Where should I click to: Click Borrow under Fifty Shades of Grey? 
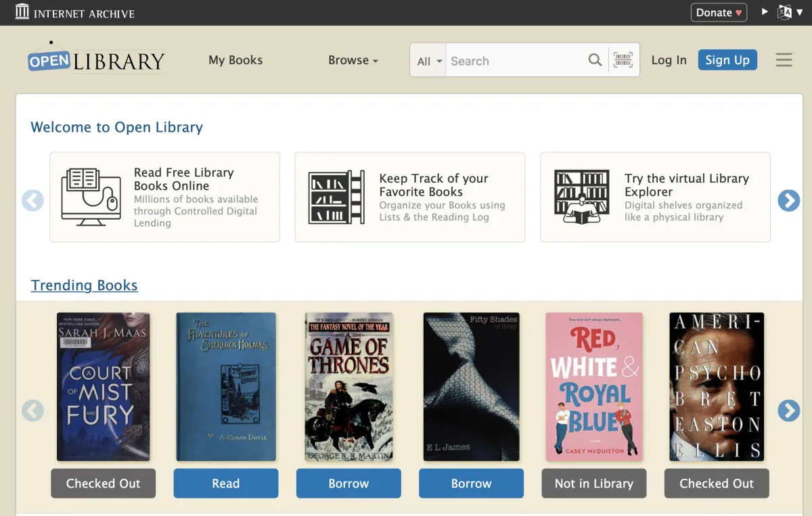[471, 484]
